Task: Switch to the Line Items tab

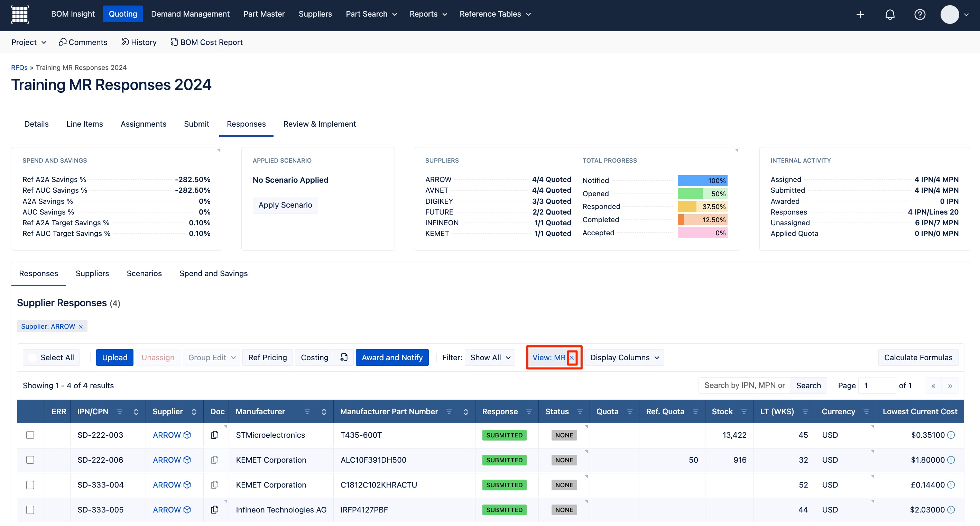Action: tap(84, 124)
